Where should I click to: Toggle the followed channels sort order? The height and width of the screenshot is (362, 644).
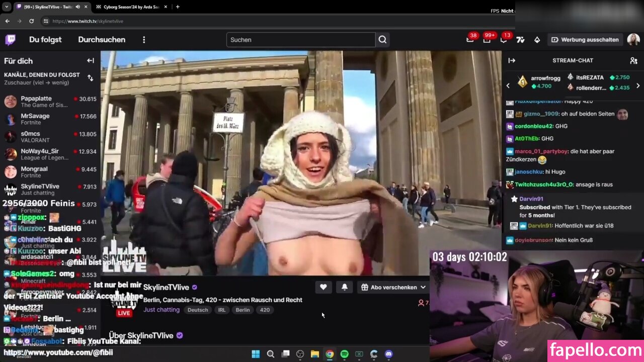91,78
